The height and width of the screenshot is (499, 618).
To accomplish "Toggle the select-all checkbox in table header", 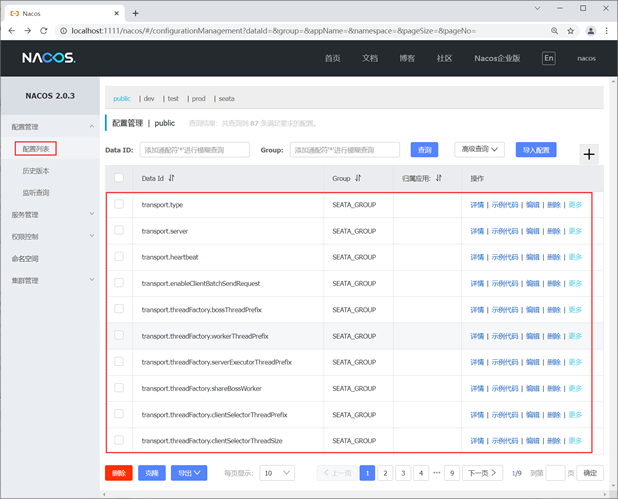I will [x=119, y=178].
